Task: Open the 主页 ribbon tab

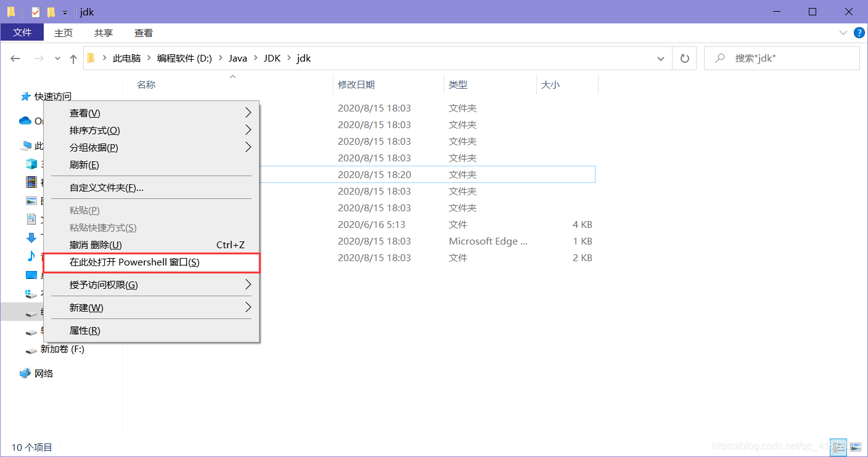Action: coord(63,33)
